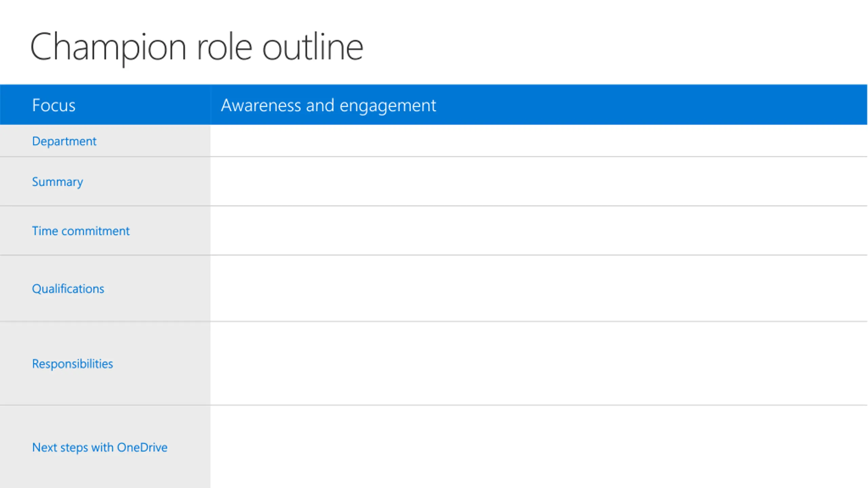
Task: Click empty cell beside Department
Action: pyautogui.click(x=539, y=141)
